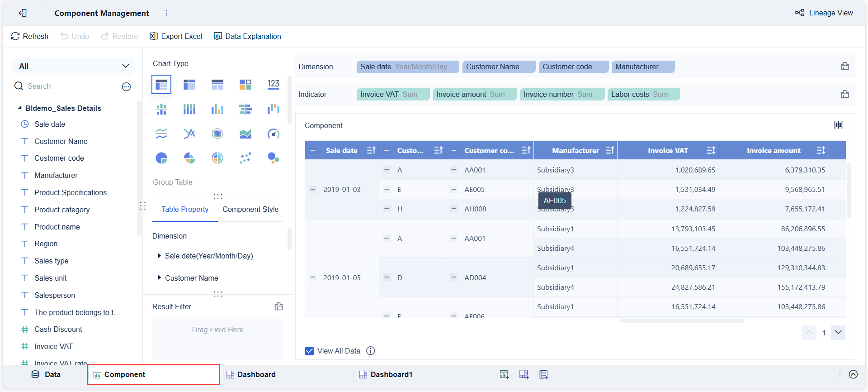The width and height of the screenshot is (868, 392).
Task: Select the pie chart type icon
Action: click(x=161, y=158)
